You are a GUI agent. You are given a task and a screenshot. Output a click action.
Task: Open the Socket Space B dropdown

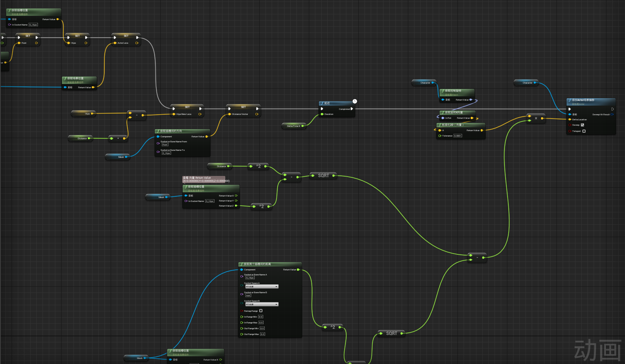click(x=262, y=304)
